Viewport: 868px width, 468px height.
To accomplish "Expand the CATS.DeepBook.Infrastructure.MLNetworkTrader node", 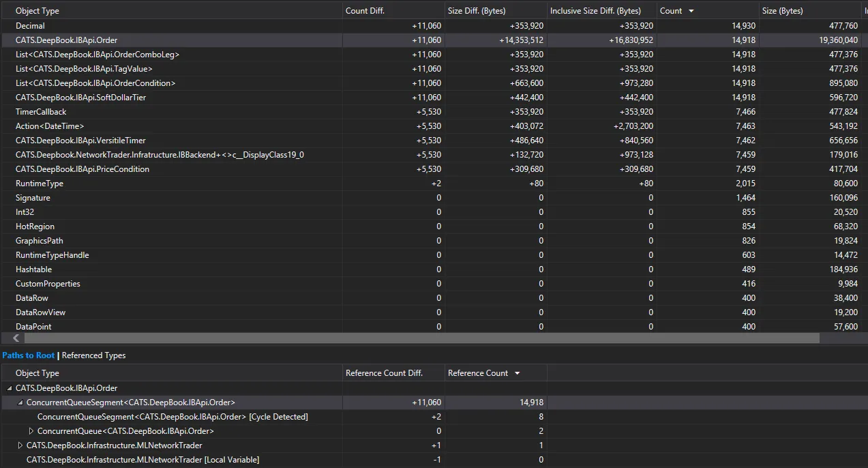I will (20, 445).
